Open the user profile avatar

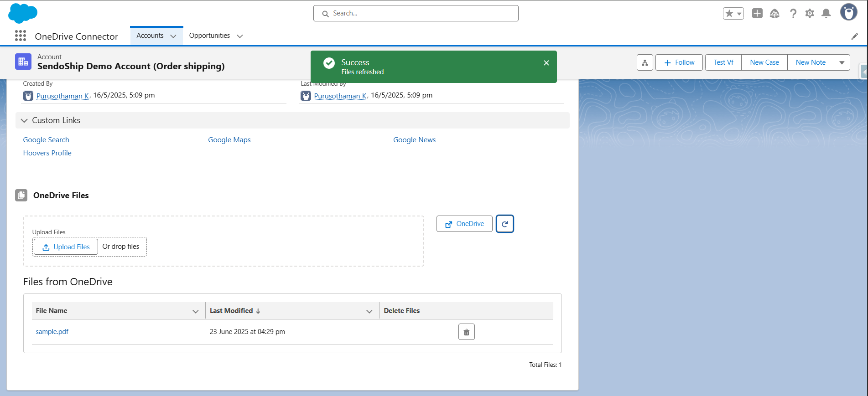[849, 12]
